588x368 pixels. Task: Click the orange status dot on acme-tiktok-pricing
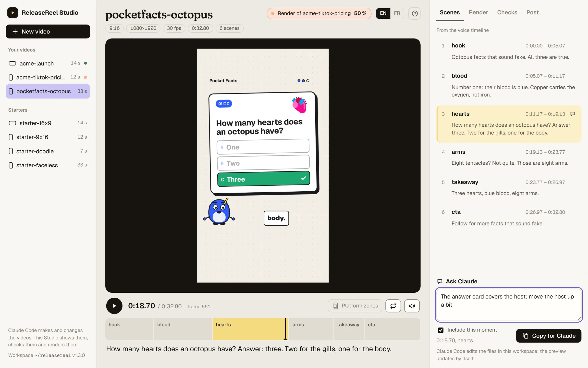click(85, 77)
